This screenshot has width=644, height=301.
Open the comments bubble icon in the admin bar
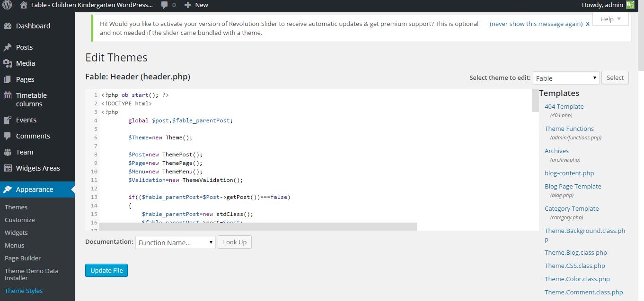pyautogui.click(x=164, y=5)
